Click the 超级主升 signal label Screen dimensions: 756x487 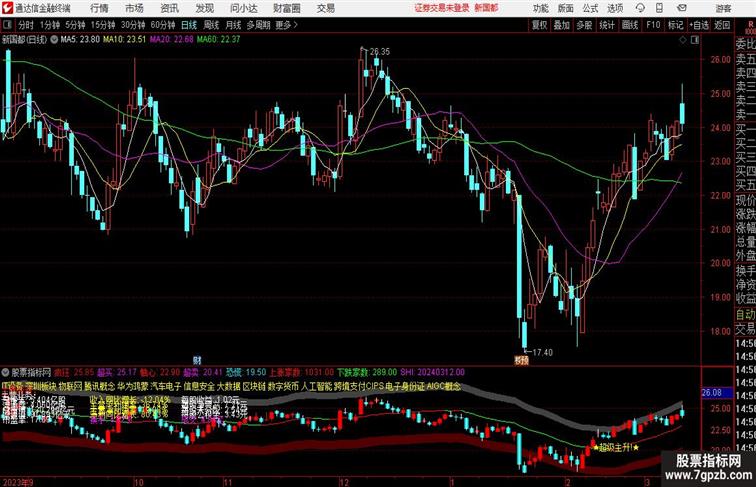[616, 447]
